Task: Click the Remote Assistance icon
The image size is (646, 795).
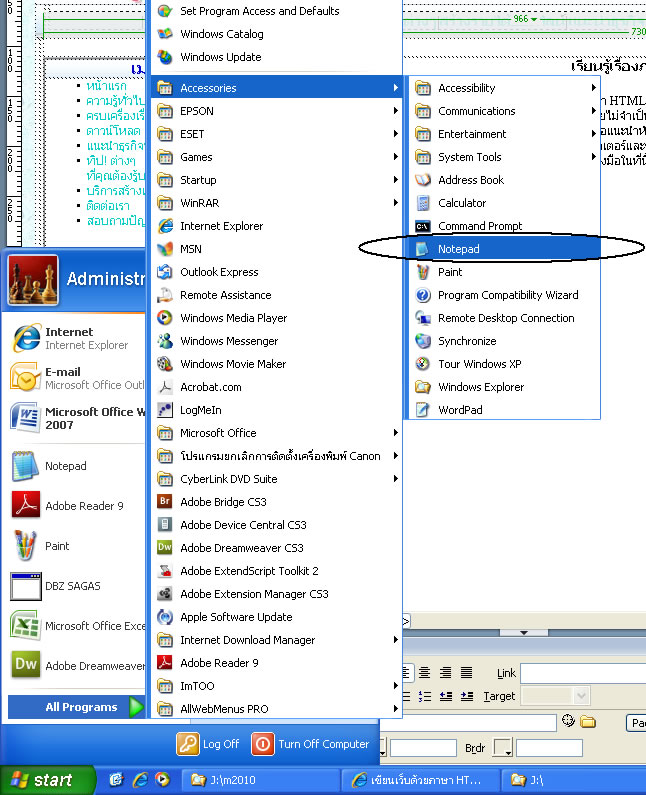Action: point(165,295)
